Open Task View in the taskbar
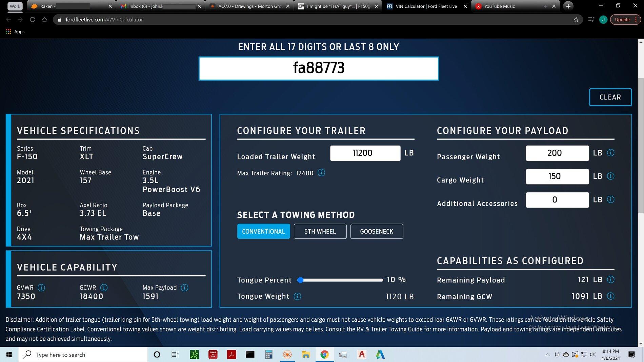Image resolution: width=644 pixels, height=362 pixels. 175,355
